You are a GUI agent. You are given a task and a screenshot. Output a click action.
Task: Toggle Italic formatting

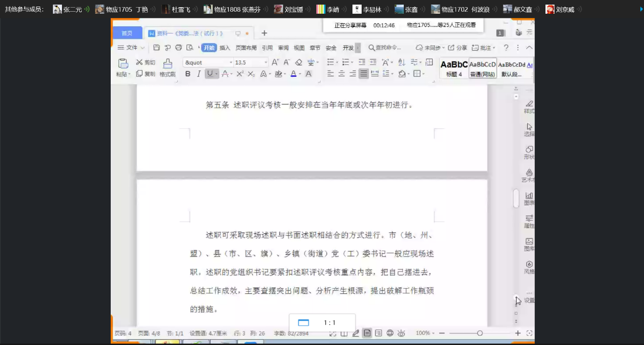tap(199, 74)
